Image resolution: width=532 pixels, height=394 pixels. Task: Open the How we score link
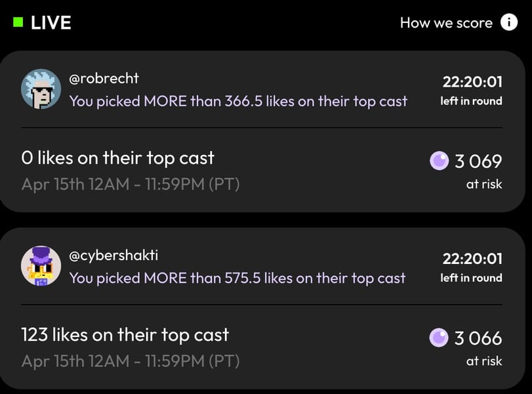pyautogui.click(x=446, y=22)
